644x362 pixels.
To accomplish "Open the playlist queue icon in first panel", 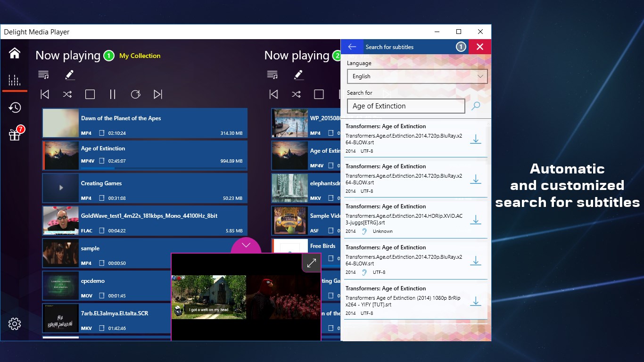I will [x=43, y=75].
